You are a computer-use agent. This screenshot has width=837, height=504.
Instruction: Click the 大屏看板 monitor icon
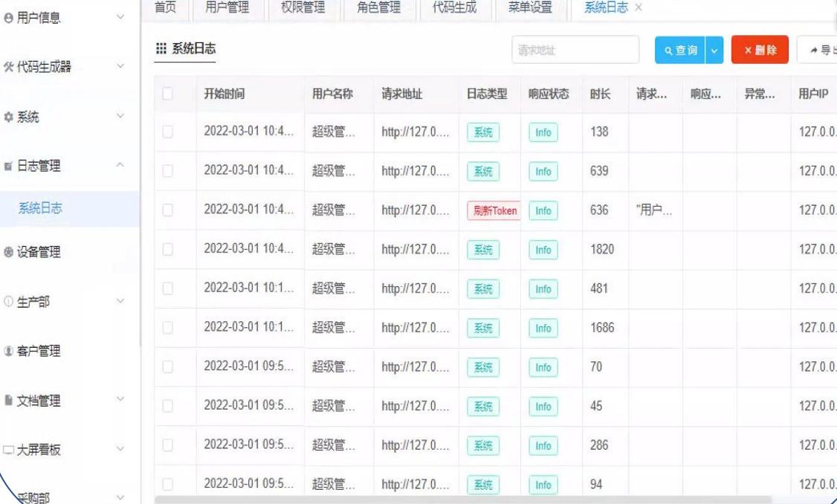pos(8,450)
